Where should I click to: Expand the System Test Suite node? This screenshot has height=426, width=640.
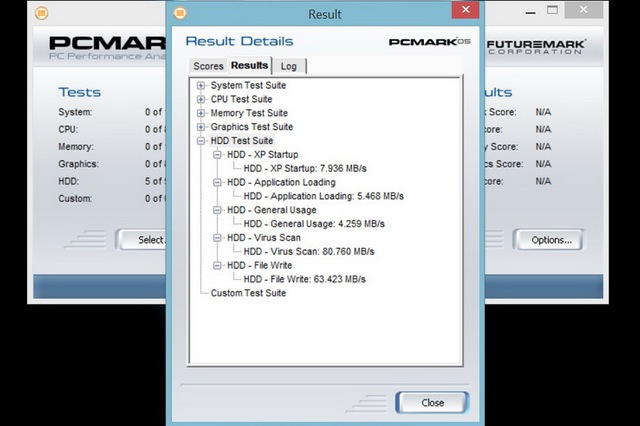pyautogui.click(x=200, y=85)
